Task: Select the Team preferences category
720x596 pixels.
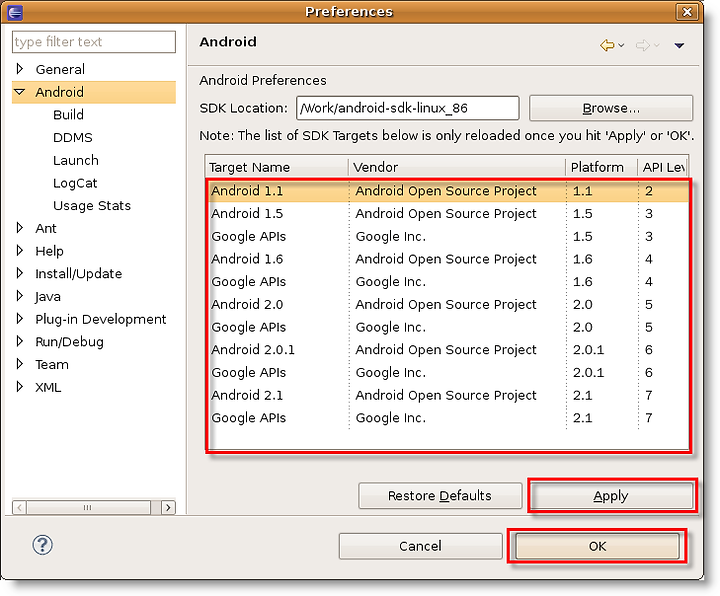Action: 52,365
